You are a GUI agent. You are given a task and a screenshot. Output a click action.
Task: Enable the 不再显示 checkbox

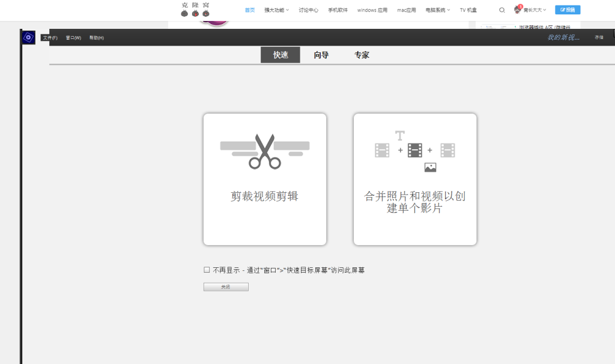pos(207,270)
